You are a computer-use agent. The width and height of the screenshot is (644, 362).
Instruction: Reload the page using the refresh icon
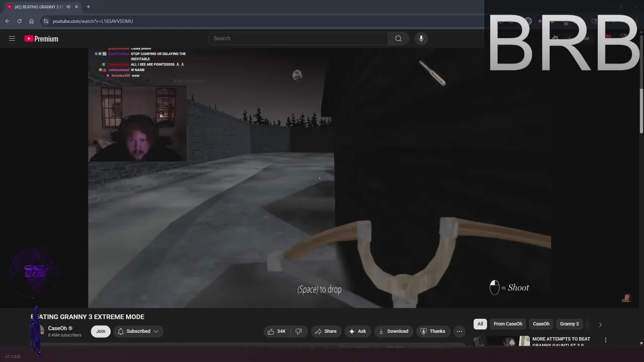19,21
